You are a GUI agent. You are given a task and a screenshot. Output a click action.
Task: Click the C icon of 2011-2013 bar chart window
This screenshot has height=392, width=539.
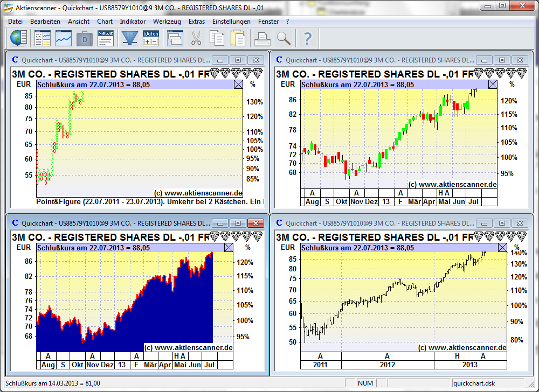click(x=279, y=223)
